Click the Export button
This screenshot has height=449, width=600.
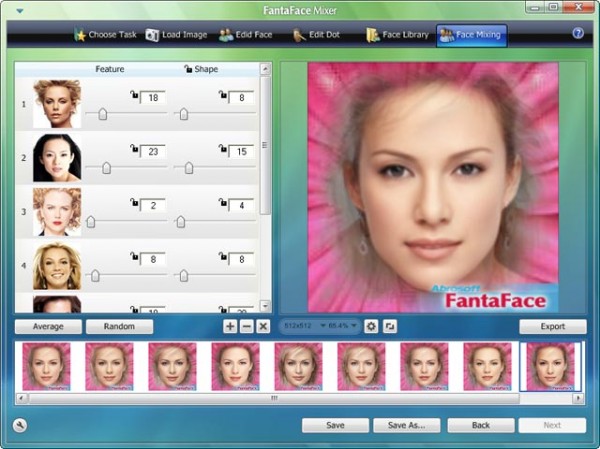(x=553, y=326)
